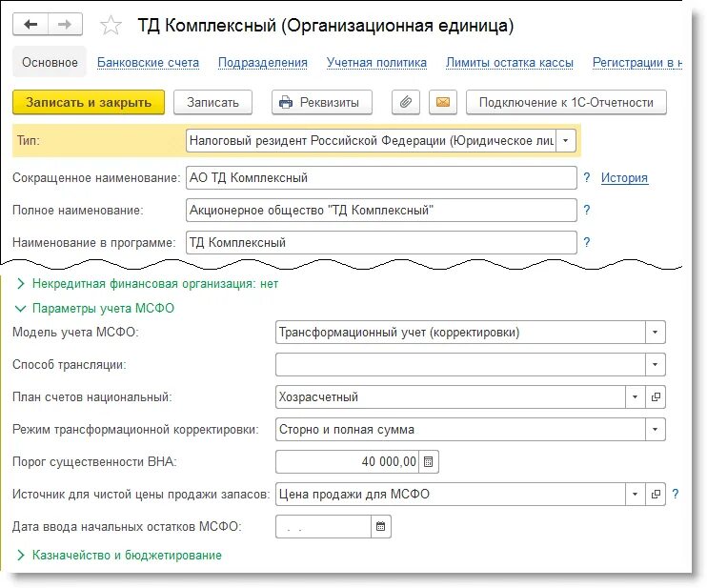Click the Трансформационный учет (корректировки) field
The width and height of the screenshot is (707, 588).
tap(460, 333)
